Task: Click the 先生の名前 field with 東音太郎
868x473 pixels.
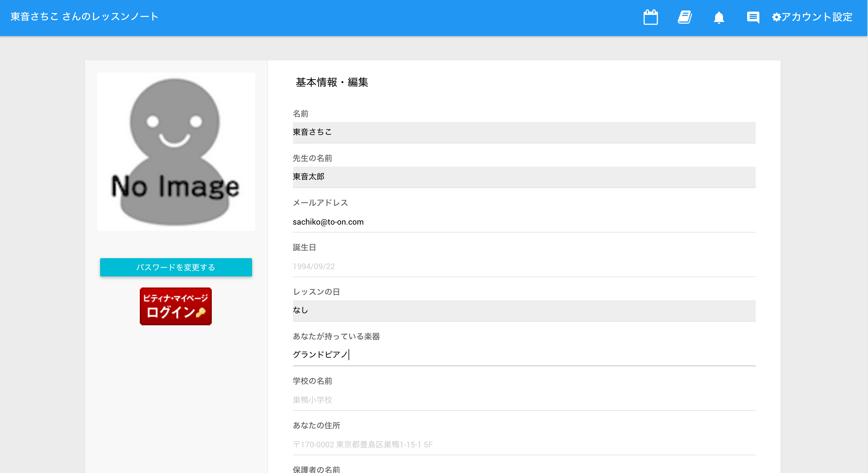Action: pos(524,176)
